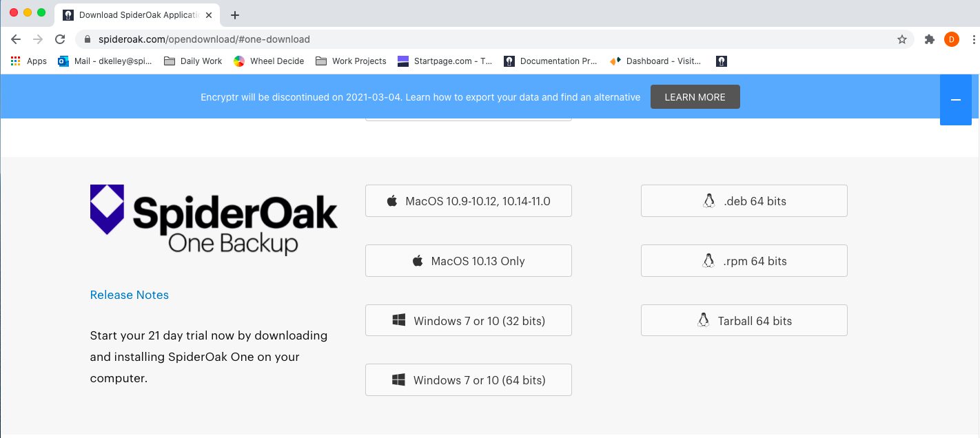
Task: Open the Wheel Decide bookmark
Action: [x=269, y=61]
